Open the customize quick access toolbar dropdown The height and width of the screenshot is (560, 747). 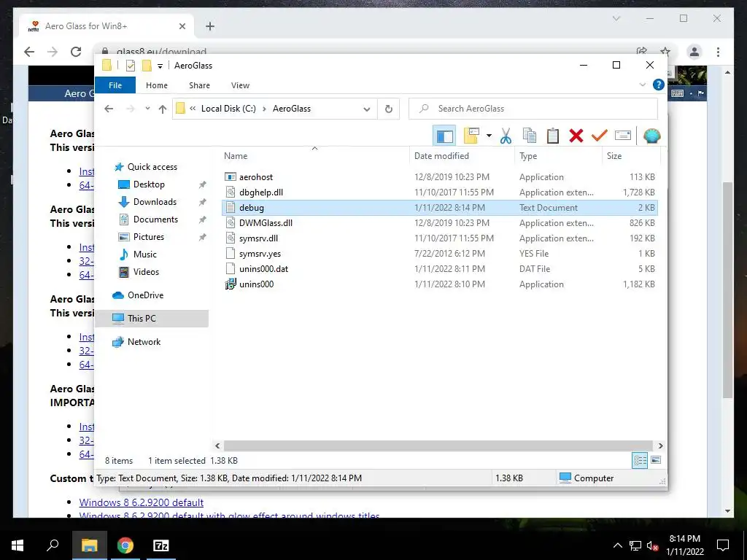160,66
